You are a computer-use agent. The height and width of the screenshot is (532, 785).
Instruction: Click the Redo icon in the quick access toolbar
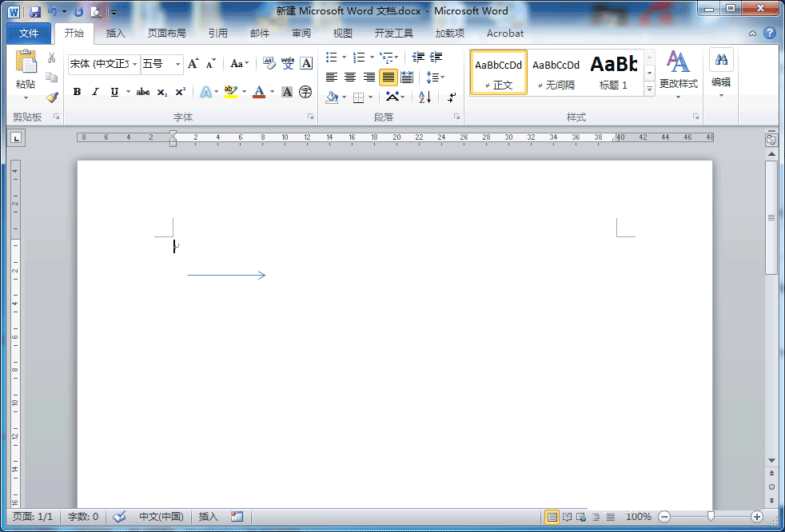point(78,12)
